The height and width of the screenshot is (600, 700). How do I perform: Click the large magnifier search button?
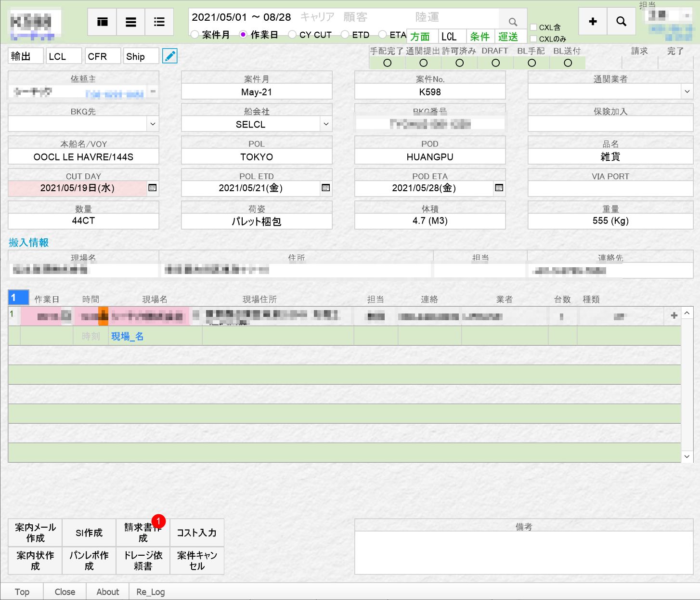coord(621,22)
